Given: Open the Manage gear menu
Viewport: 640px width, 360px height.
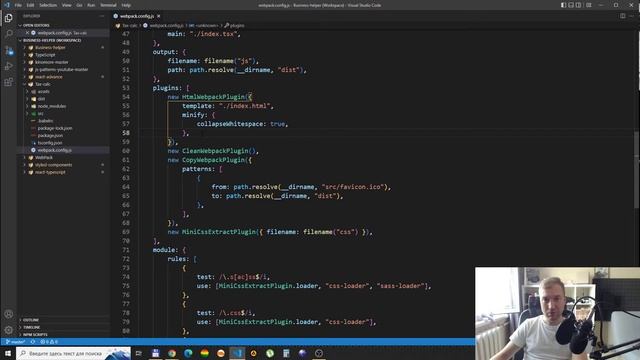Looking at the screenshot, I should click(x=9, y=329).
